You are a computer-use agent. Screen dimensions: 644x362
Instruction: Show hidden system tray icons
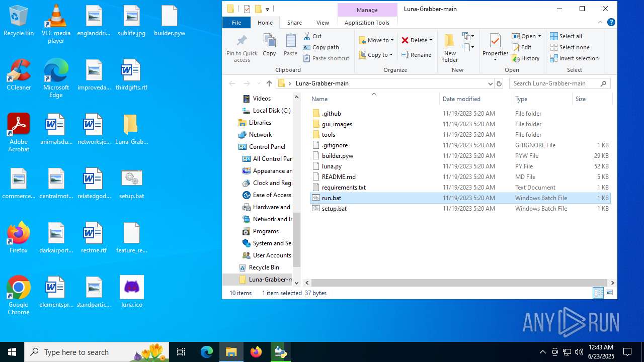coord(542,352)
